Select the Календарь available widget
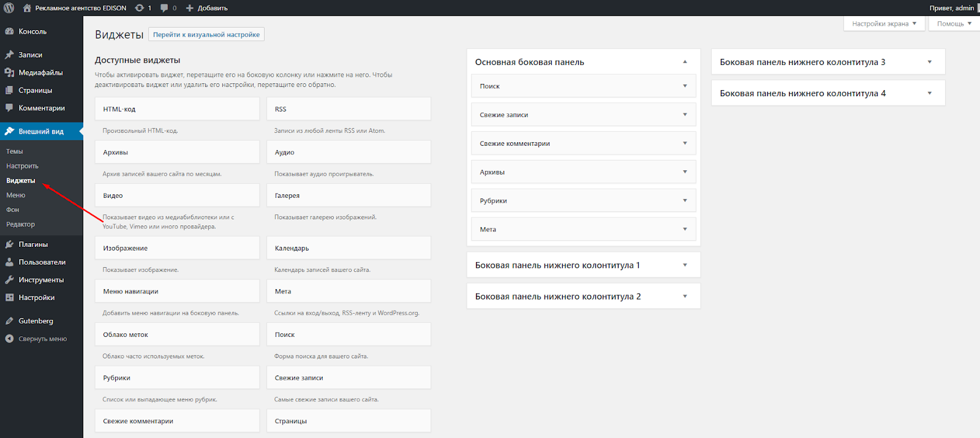Viewport: 980px width, 438px height. [x=349, y=248]
